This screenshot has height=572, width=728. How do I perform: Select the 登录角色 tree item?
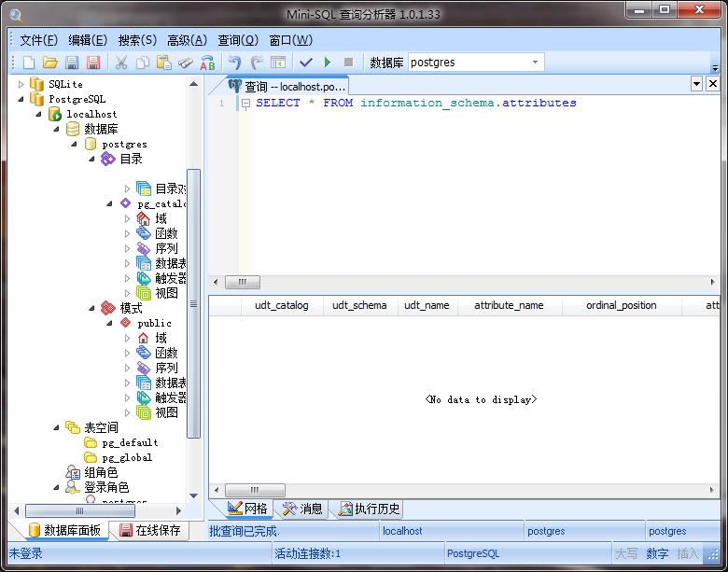click(106, 487)
